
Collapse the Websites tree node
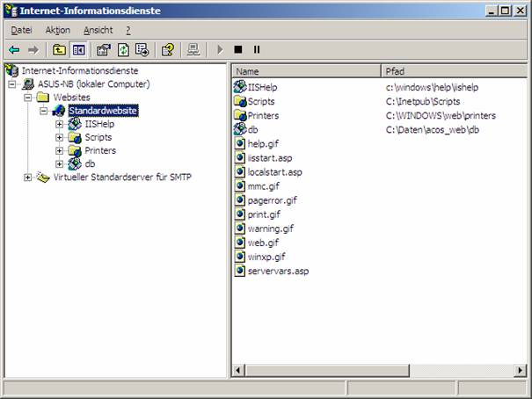click(28, 98)
